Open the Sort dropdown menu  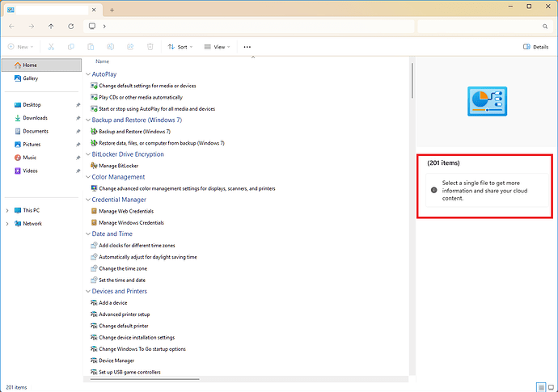pos(178,47)
